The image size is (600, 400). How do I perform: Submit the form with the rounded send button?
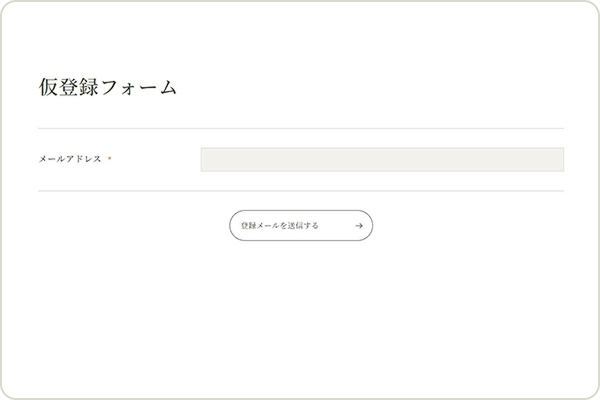300,226
